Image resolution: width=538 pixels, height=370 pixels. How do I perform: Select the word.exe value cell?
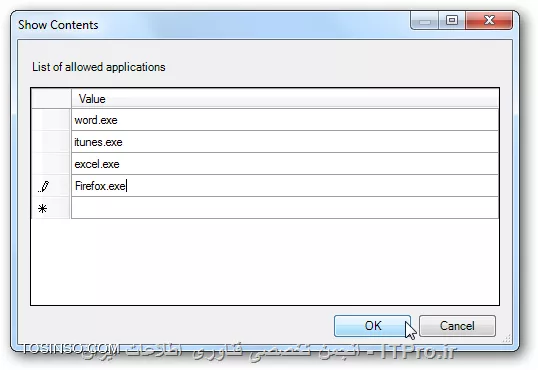pyautogui.click(x=285, y=120)
